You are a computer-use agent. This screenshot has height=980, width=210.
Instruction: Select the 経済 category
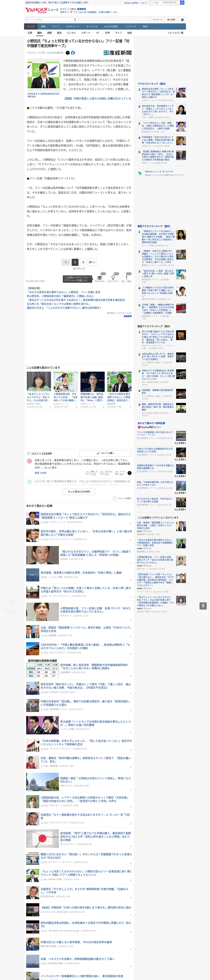[x=59, y=33]
